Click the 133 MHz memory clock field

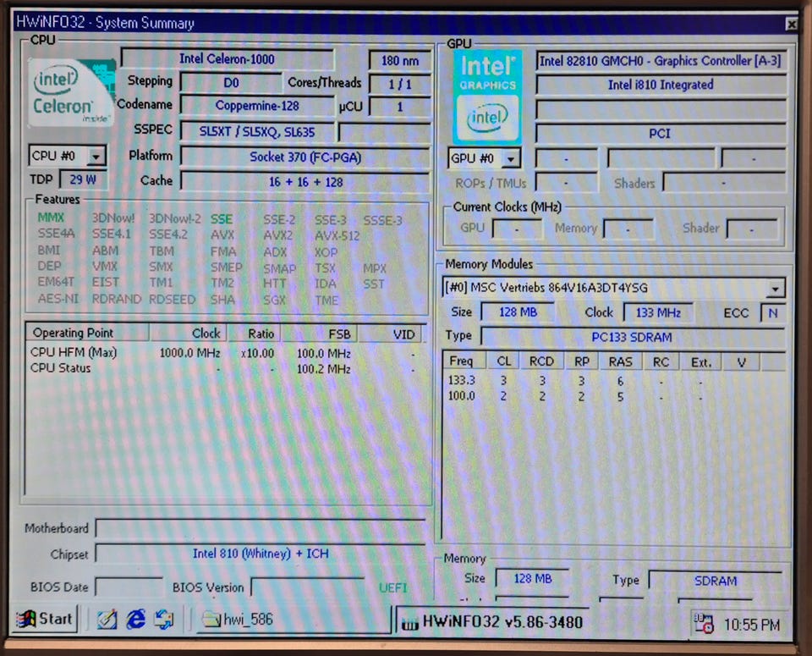[658, 312]
